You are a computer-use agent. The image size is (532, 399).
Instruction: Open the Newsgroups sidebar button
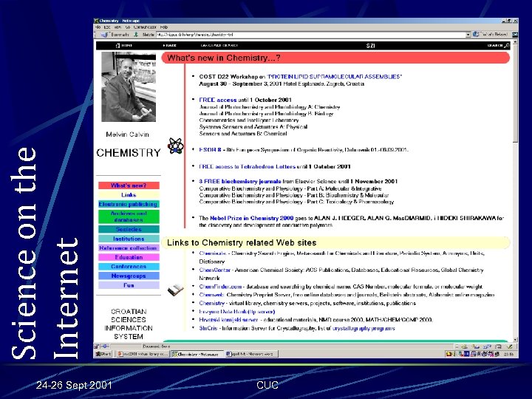(129, 276)
